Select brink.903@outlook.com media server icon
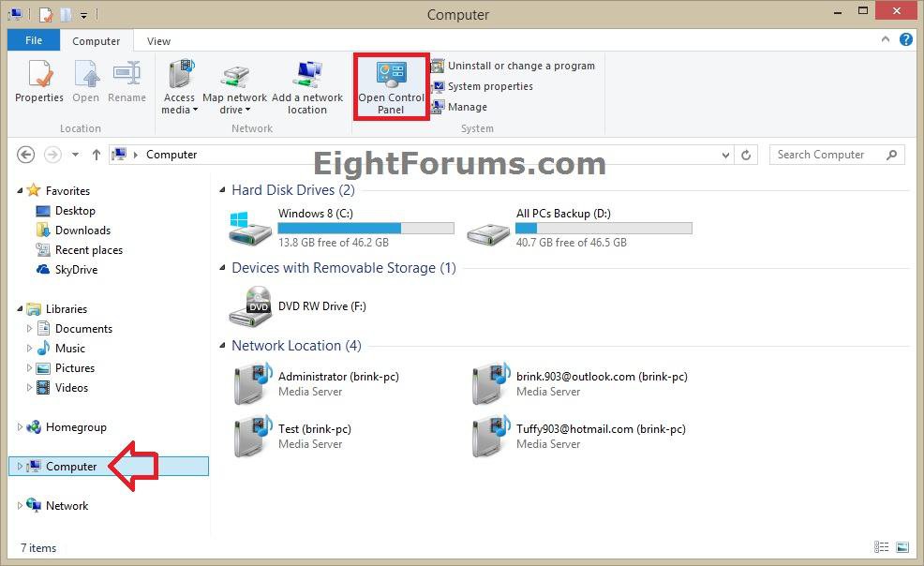Screen dimensions: 924x566 pos(490,383)
